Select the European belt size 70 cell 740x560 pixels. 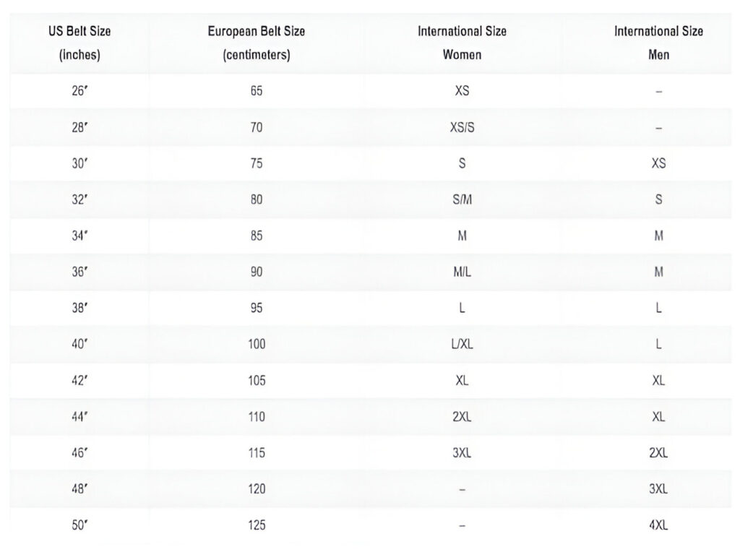[257, 128]
